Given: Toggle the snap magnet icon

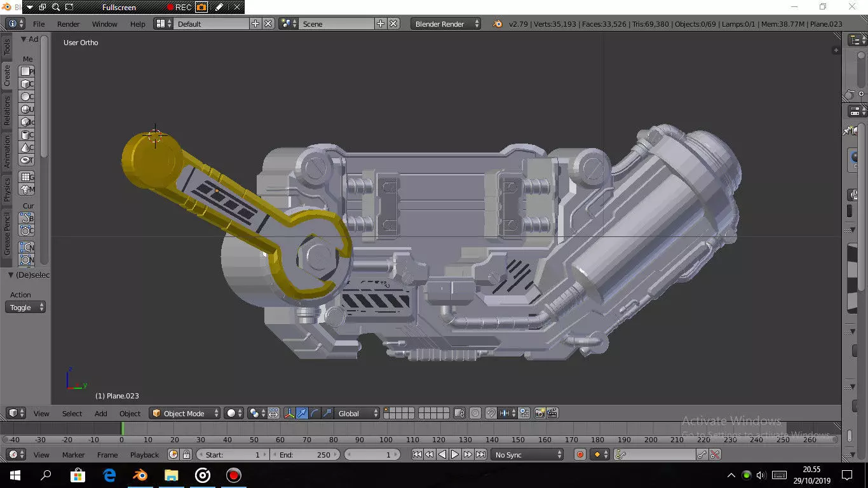Looking at the screenshot, I should 491,413.
